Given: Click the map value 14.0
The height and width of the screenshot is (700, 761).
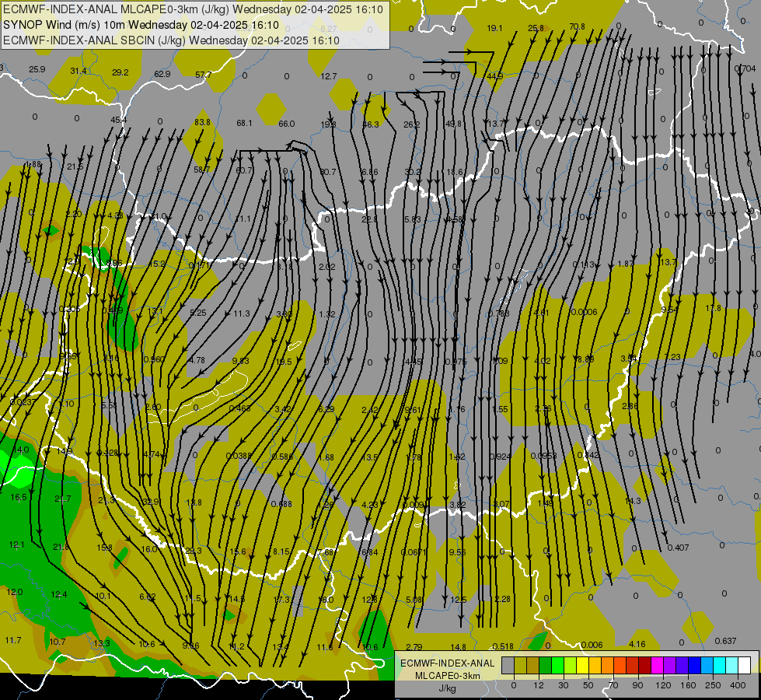Looking at the screenshot, I should pyautogui.click(x=21, y=450).
